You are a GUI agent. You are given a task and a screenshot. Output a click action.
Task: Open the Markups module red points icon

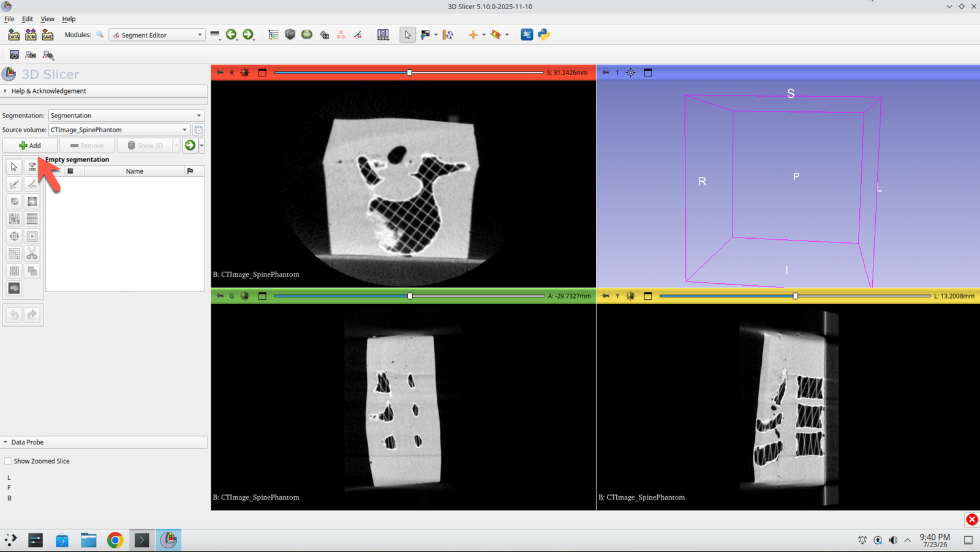(x=341, y=35)
